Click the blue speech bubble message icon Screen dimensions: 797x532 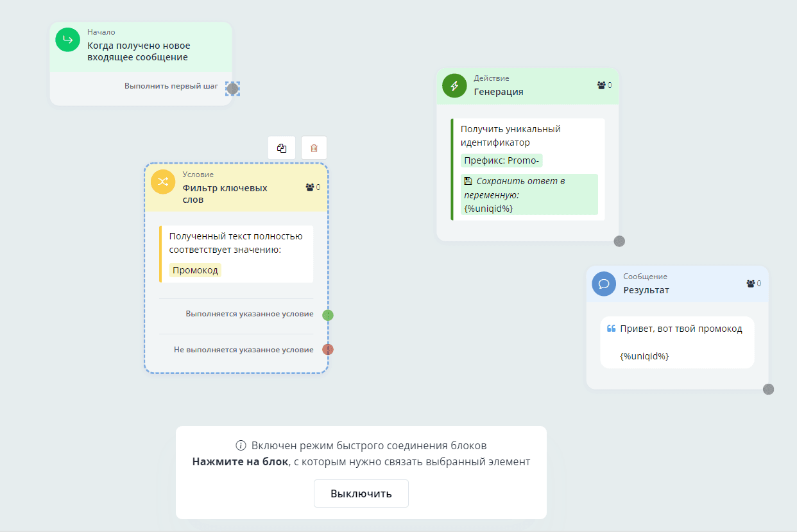[x=604, y=284]
